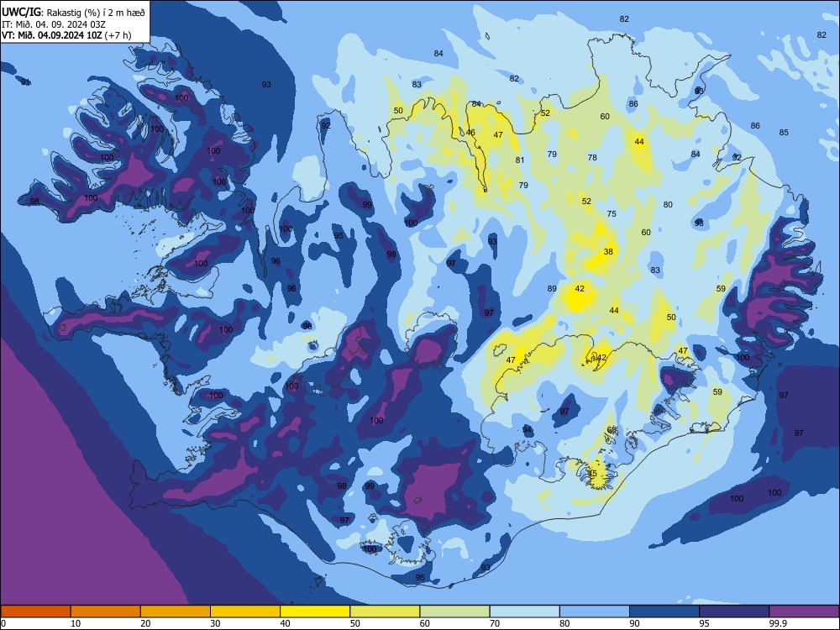Viewport: 840px width, 630px height.
Task: Pick the pale yellow 50–60 legend swatch
Action: point(385,612)
